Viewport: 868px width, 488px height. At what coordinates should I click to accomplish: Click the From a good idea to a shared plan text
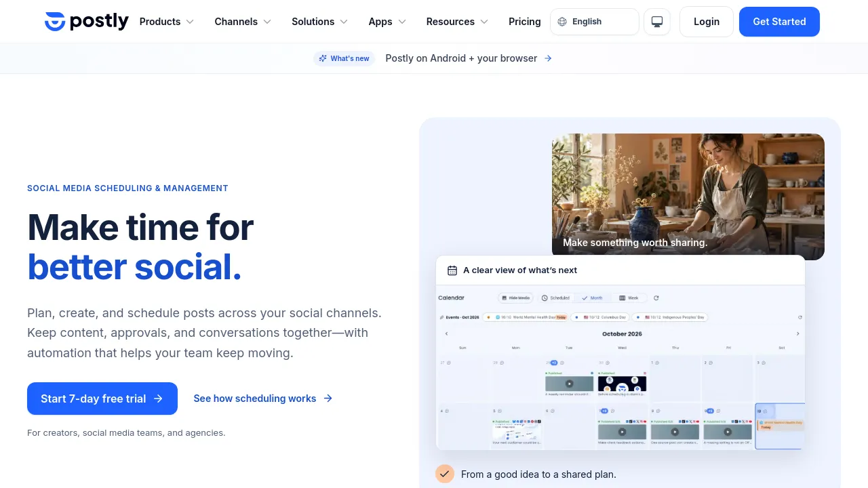538,474
